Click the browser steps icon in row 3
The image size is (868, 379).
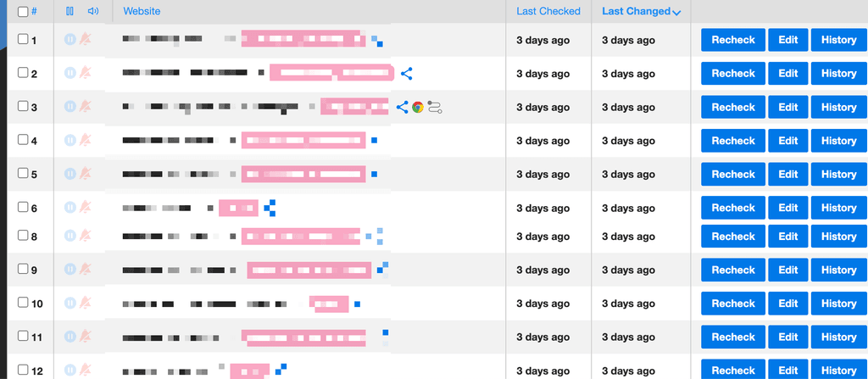click(x=435, y=108)
